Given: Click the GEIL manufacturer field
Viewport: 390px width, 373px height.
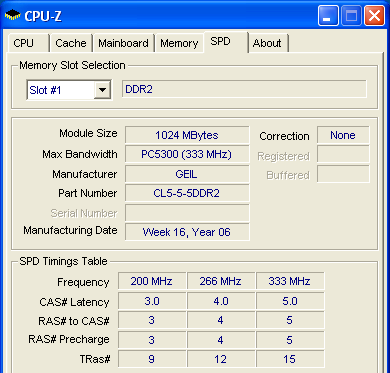Looking at the screenshot, I should click(x=187, y=174).
